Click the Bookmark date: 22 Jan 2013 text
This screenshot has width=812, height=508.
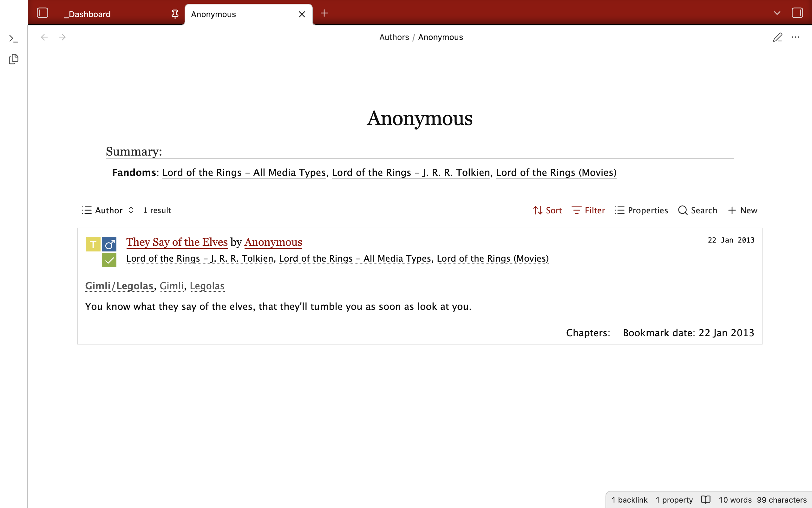pyautogui.click(x=689, y=333)
